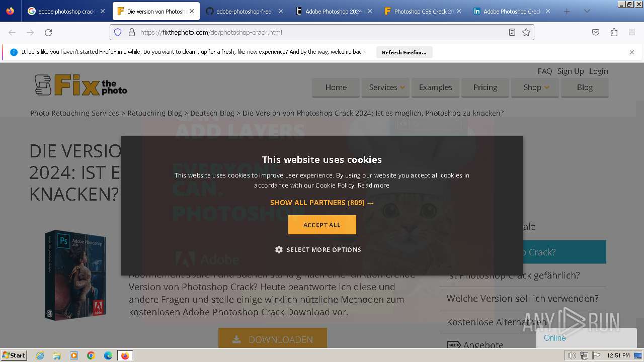
Task: Close the Adobe Photoshop 2024 tab
Action: click(370, 11)
